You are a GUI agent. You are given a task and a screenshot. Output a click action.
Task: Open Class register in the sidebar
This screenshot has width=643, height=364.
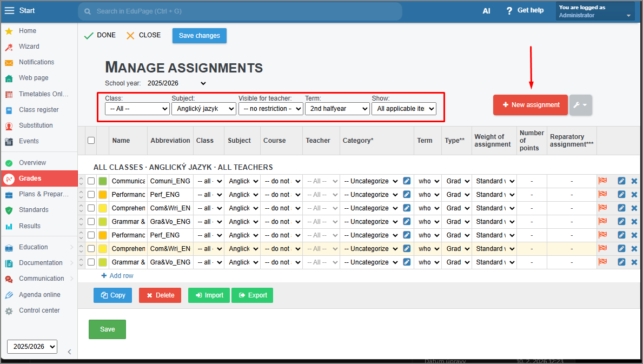pyautogui.click(x=38, y=110)
